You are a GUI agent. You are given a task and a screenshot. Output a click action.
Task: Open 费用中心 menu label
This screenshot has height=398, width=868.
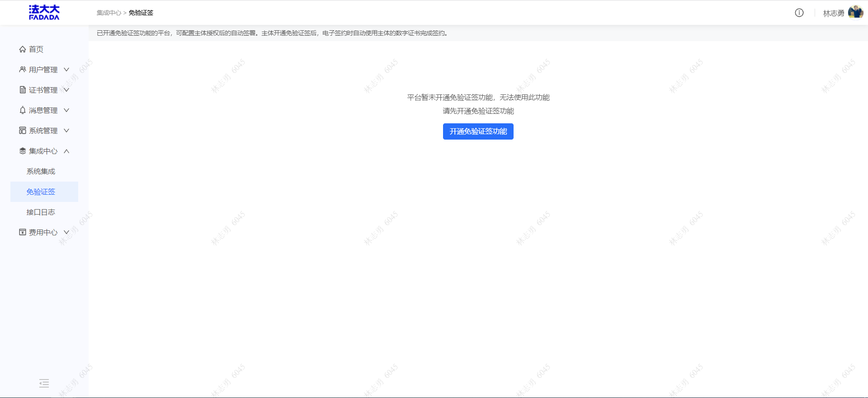click(x=43, y=232)
